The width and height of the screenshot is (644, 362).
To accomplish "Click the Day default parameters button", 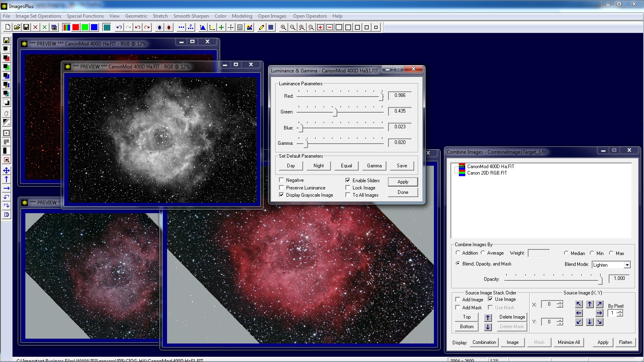I will tap(291, 166).
